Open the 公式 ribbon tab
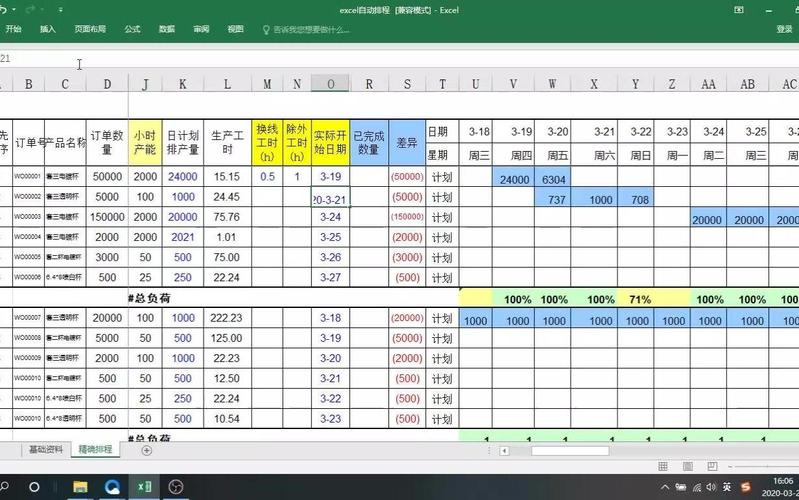The height and width of the screenshot is (500, 799). point(132,29)
